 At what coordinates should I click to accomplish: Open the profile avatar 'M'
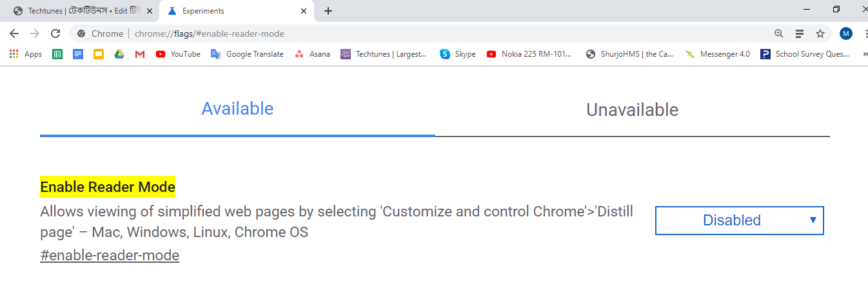point(846,33)
